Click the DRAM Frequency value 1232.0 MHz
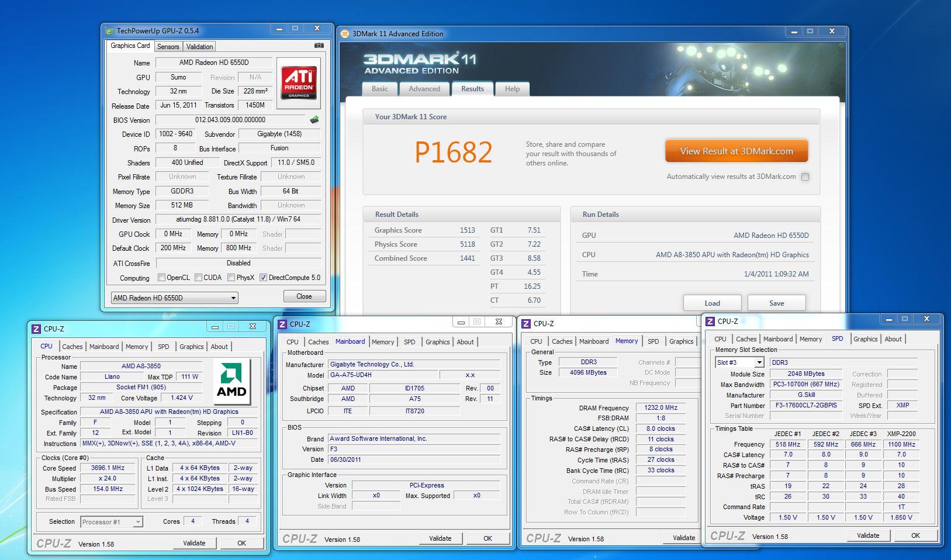951x560 pixels. pyautogui.click(x=661, y=408)
